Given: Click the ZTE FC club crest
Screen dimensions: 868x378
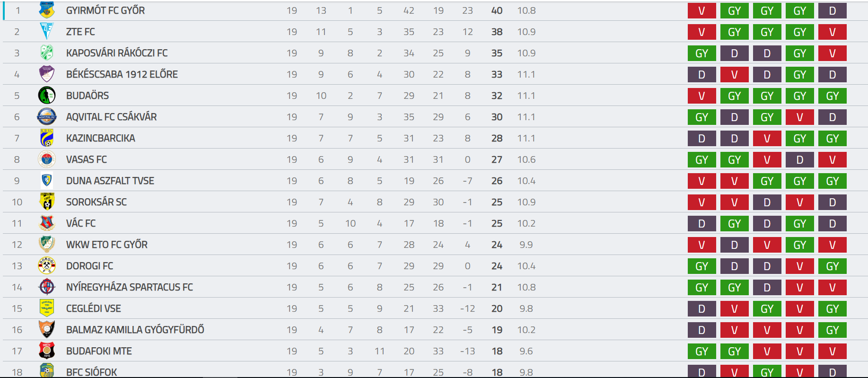Looking at the screenshot, I should [47, 31].
